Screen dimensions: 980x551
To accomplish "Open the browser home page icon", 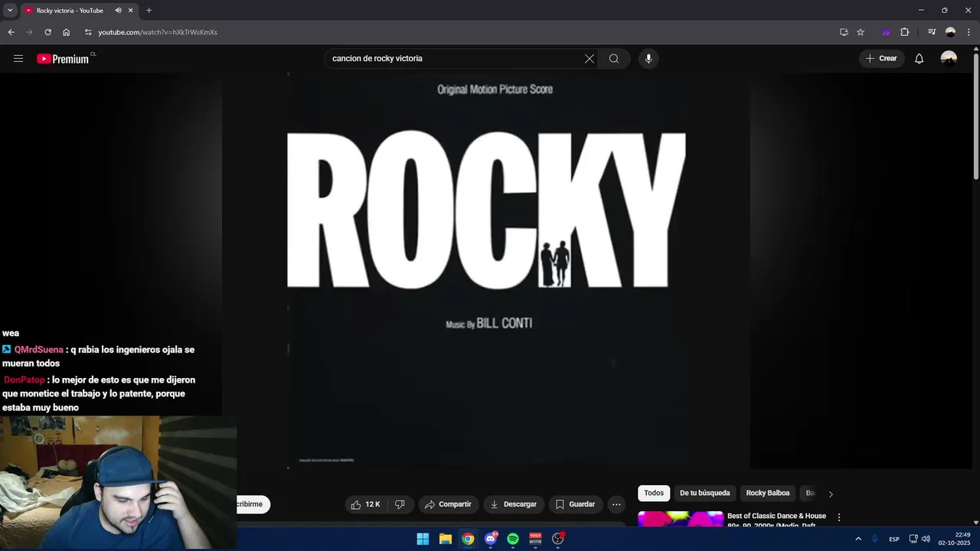I will (x=67, y=32).
